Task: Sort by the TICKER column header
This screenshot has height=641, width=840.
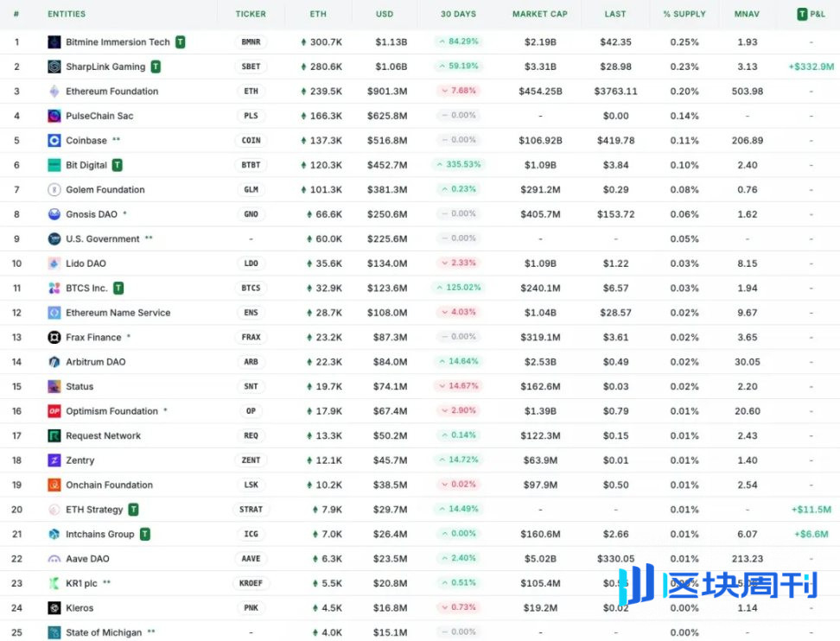Action: [x=251, y=14]
